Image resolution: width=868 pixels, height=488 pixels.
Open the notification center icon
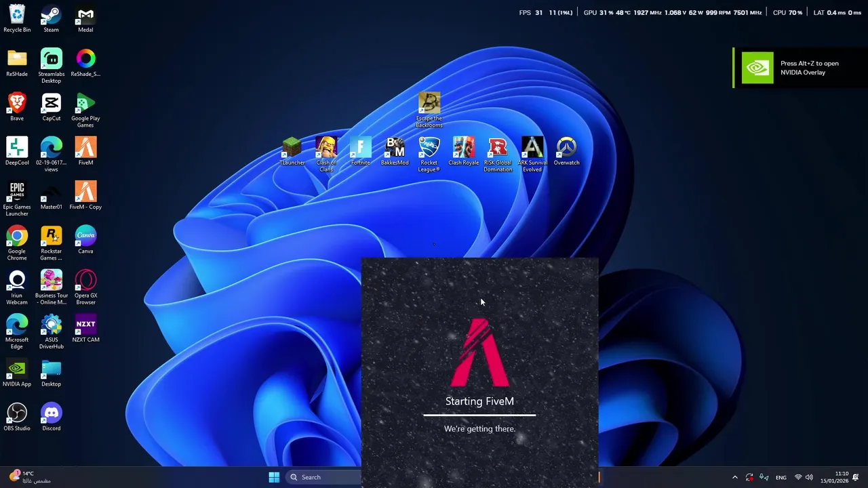(856, 477)
